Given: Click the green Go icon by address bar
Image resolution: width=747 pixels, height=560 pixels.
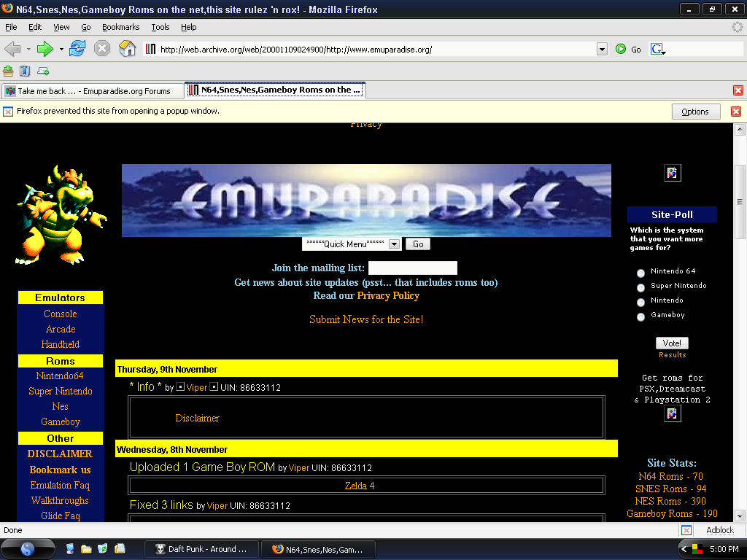Looking at the screenshot, I should point(620,49).
